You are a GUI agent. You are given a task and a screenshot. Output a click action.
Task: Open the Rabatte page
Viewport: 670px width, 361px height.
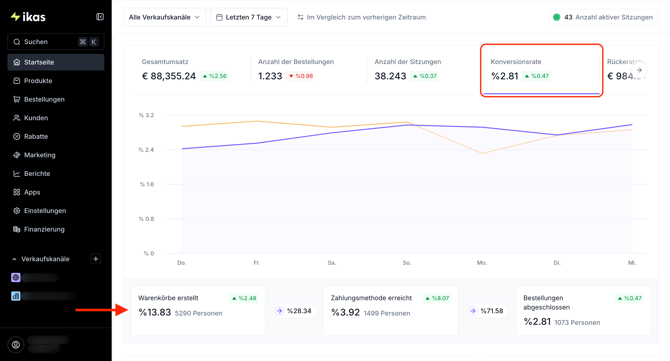56,137
